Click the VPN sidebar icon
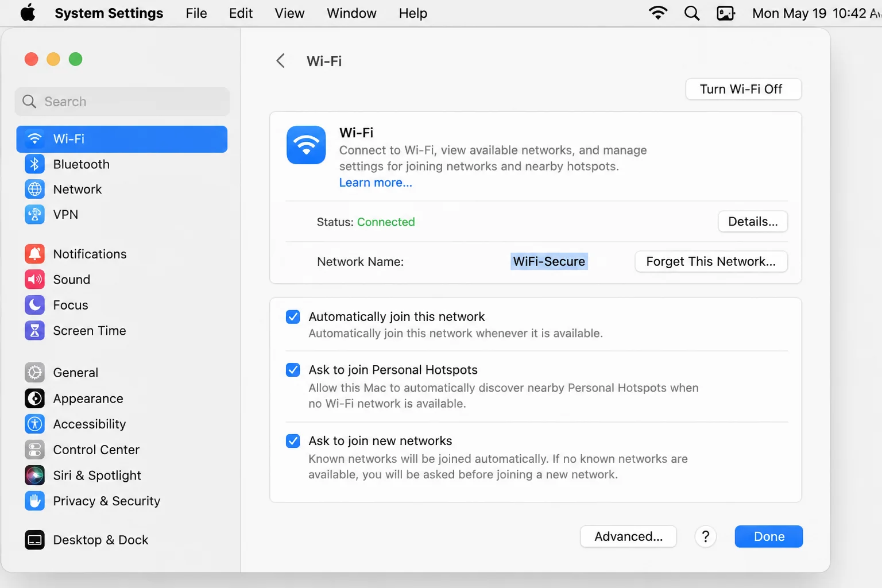 pyautogui.click(x=35, y=215)
